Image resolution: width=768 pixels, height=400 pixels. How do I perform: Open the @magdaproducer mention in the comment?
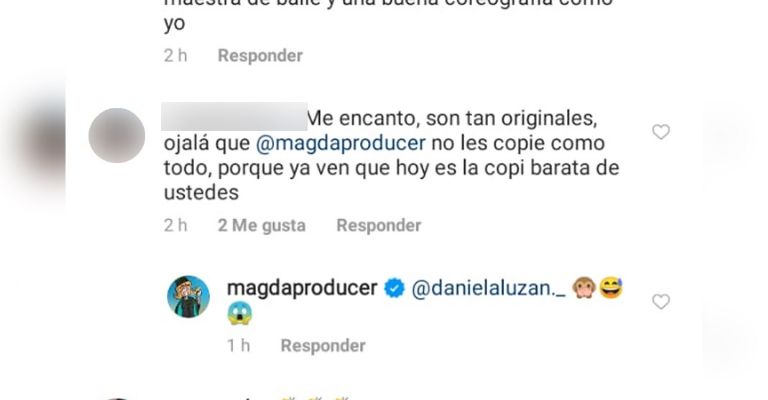[x=341, y=143]
